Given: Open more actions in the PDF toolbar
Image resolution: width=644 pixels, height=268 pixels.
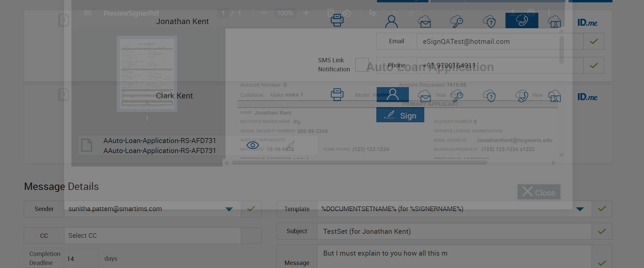Looking at the screenshot, I should click(x=549, y=13).
